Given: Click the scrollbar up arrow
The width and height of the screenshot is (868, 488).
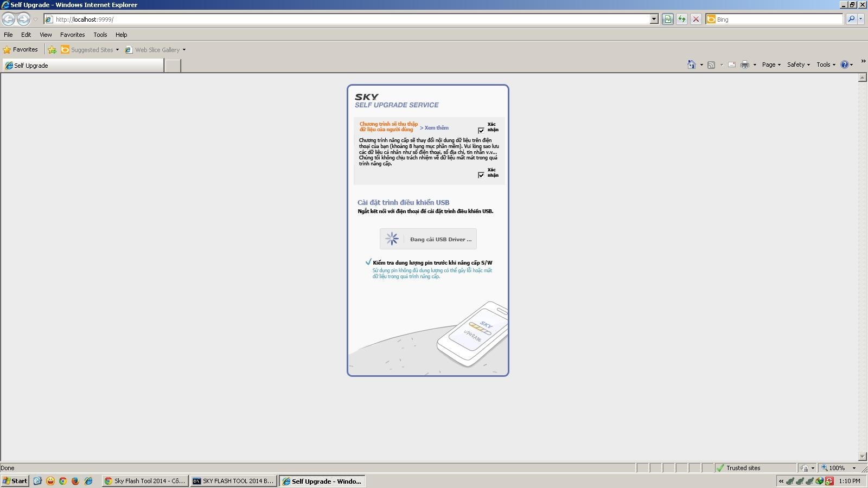Looking at the screenshot, I should pos(863,78).
